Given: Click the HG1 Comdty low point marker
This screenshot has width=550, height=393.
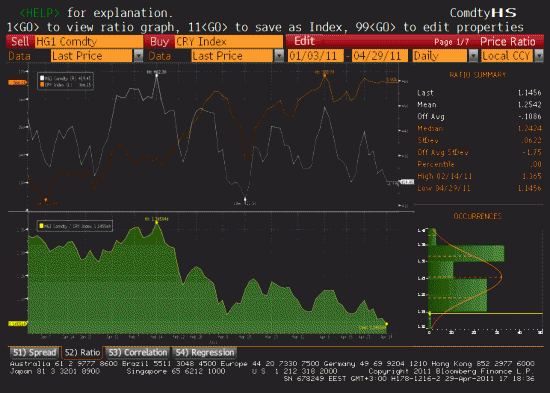Looking at the screenshot, I should [x=245, y=199].
